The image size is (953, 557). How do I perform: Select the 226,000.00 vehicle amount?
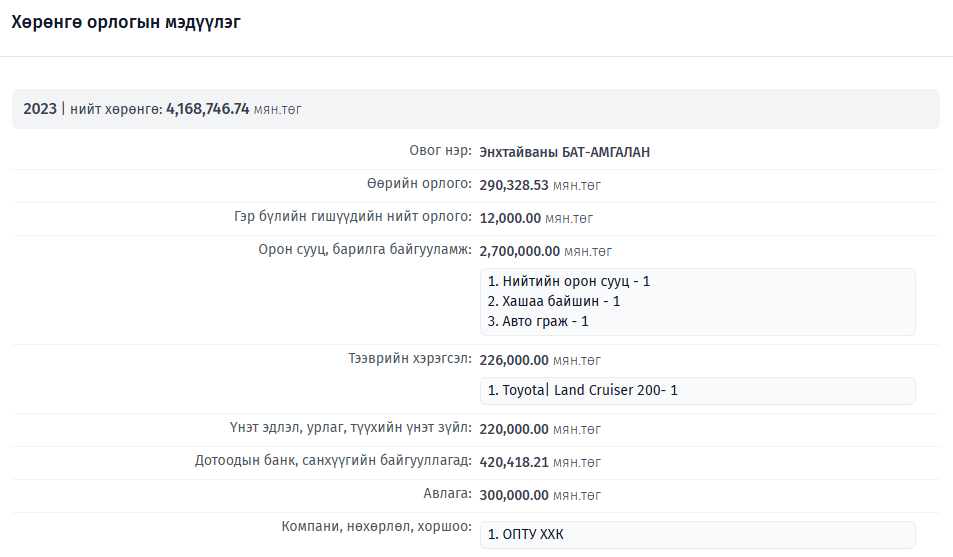(514, 360)
